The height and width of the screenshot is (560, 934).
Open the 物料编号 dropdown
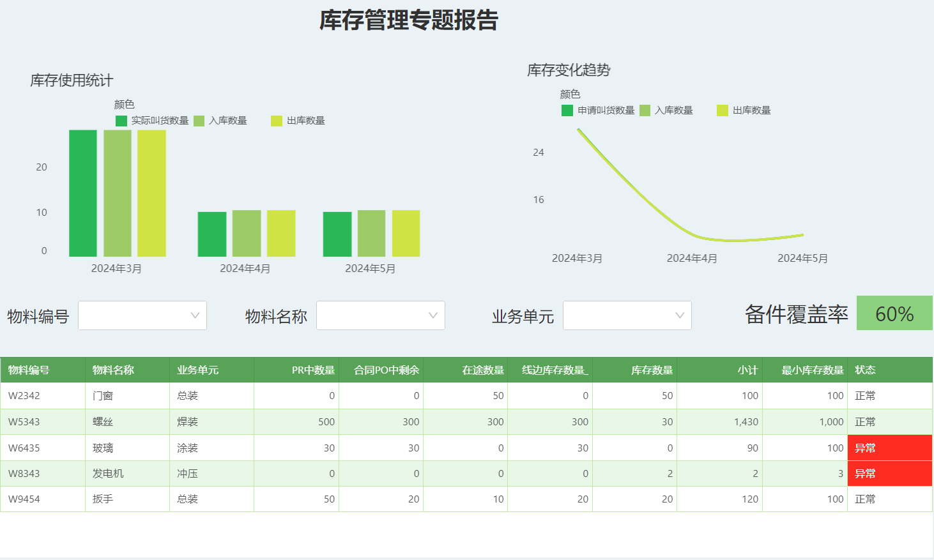point(142,315)
